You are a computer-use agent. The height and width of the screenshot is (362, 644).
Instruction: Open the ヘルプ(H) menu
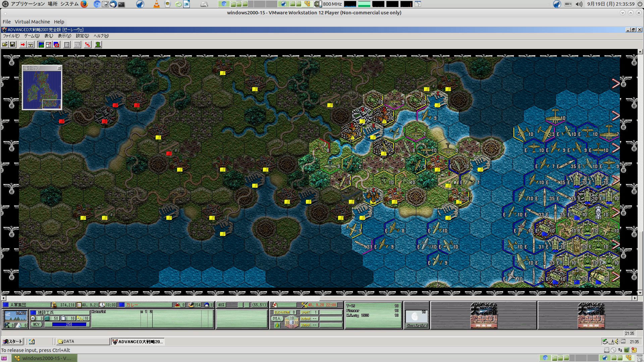click(x=101, y=36)
